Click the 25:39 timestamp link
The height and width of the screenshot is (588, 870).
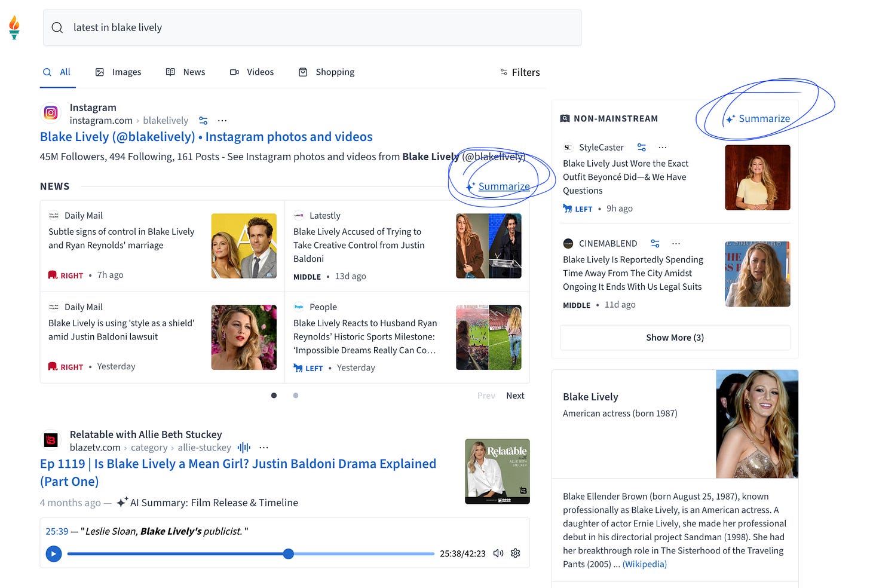[57, 531]
